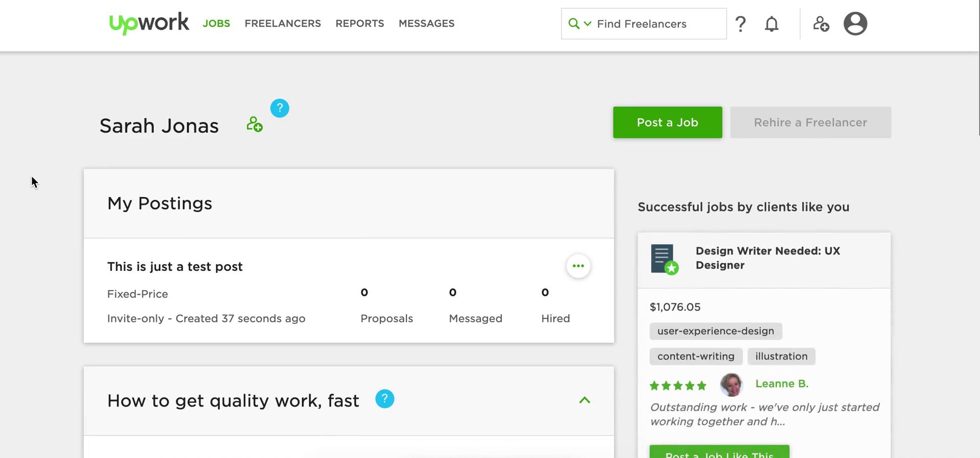This screenshot has width=980, height=458.
Task: Select the invite freelancer icon near the search bar
Action: point(821,24)
